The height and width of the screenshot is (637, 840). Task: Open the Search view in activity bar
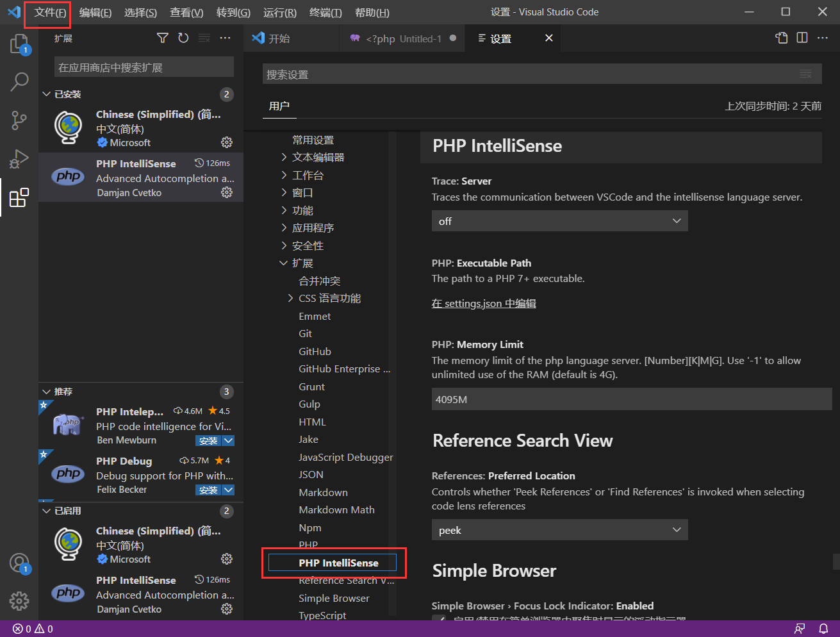tap(19, 81)
